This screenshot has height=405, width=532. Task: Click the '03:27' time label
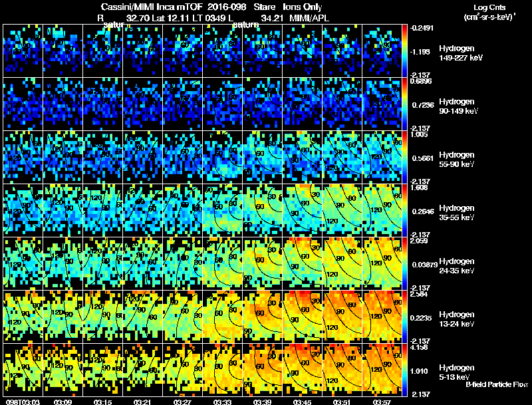point(182,402)
